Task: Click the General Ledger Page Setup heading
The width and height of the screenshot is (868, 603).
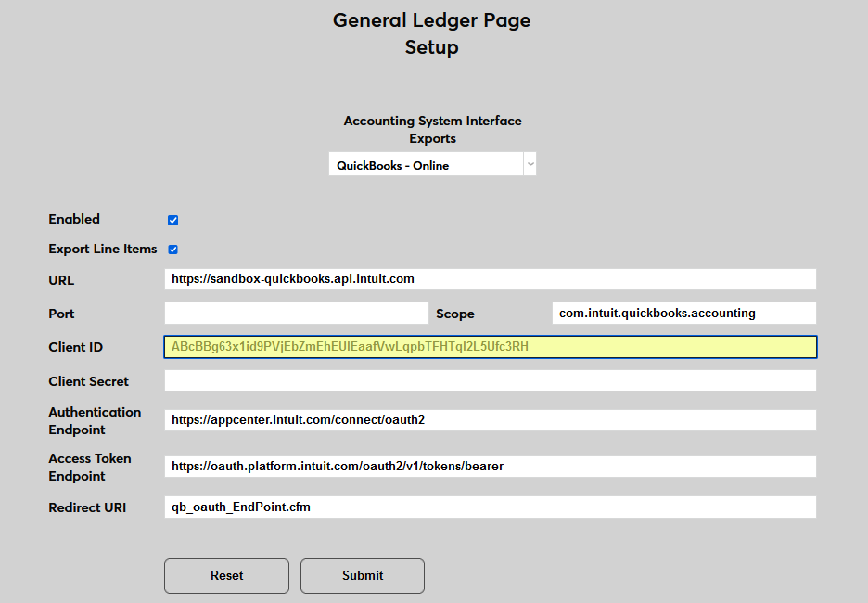Action: (x=431, y=32)
